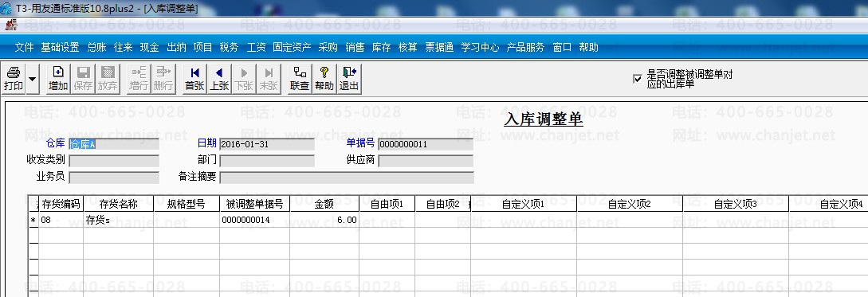Open the 工资 menu
This screenshot has height=297, width=868.
click(x=256, y=48)
